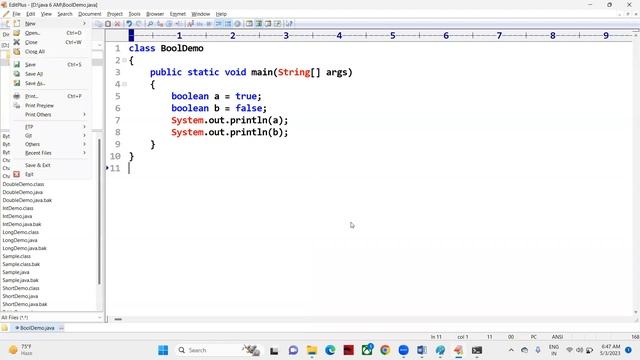Screen dimensions: 640x360
Task: Click the file list vertical scrollbar
Action: pyautogui.click(x=99, y=211)
